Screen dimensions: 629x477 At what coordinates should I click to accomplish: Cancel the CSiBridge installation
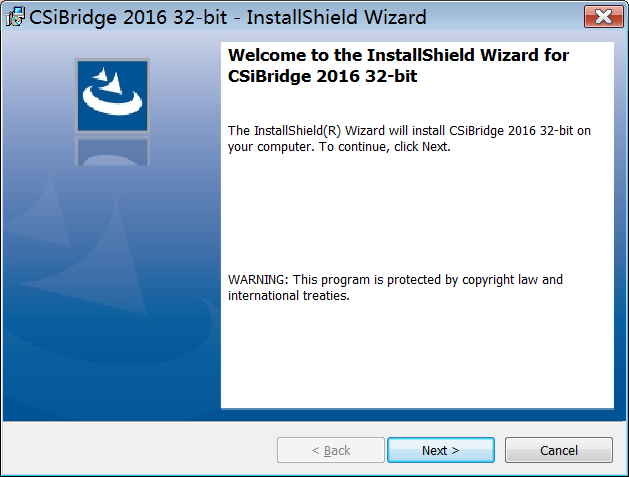tap(558, 450)
